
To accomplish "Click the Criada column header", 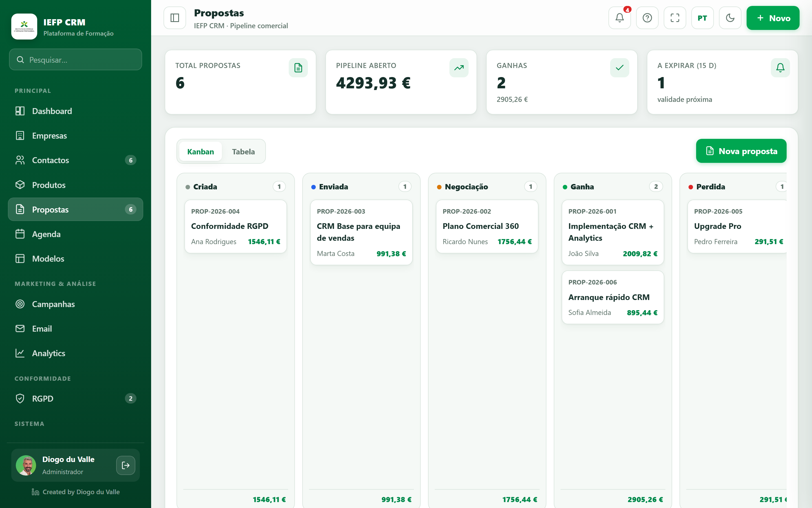I will click(x=235, y=187).
